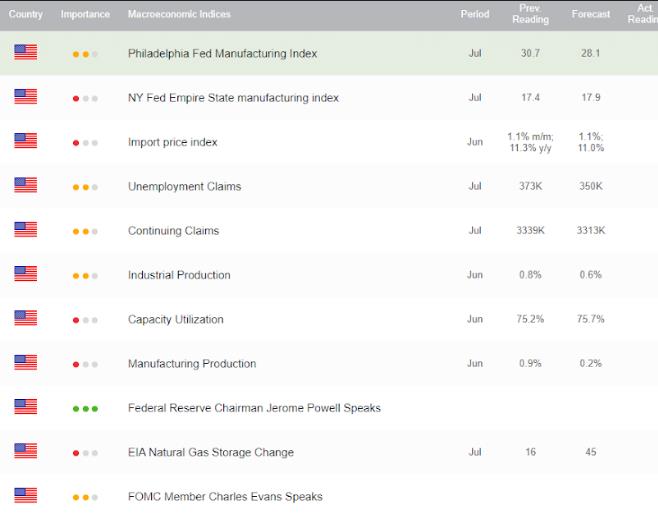Sort by the Country column header

tap(26, 14)
